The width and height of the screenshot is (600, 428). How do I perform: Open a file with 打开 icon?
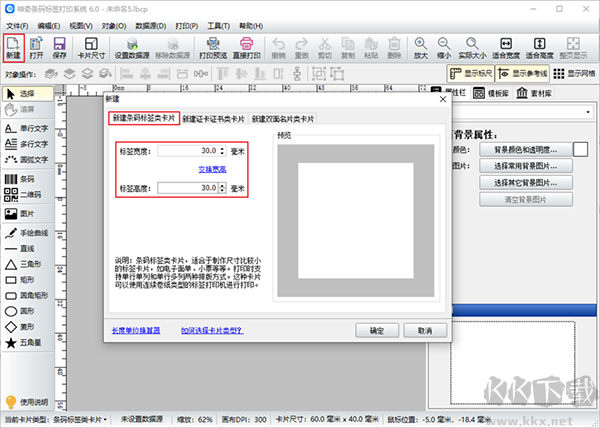(36, 48)
